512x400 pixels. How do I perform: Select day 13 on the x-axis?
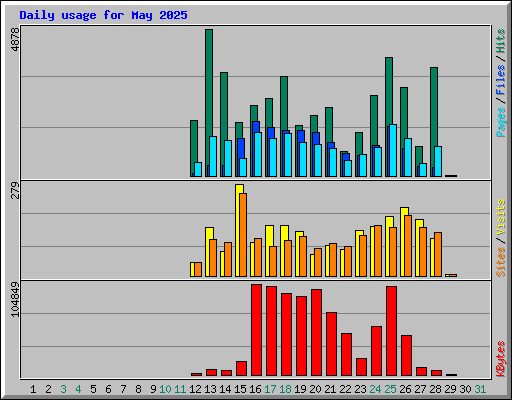pos(210,389)
